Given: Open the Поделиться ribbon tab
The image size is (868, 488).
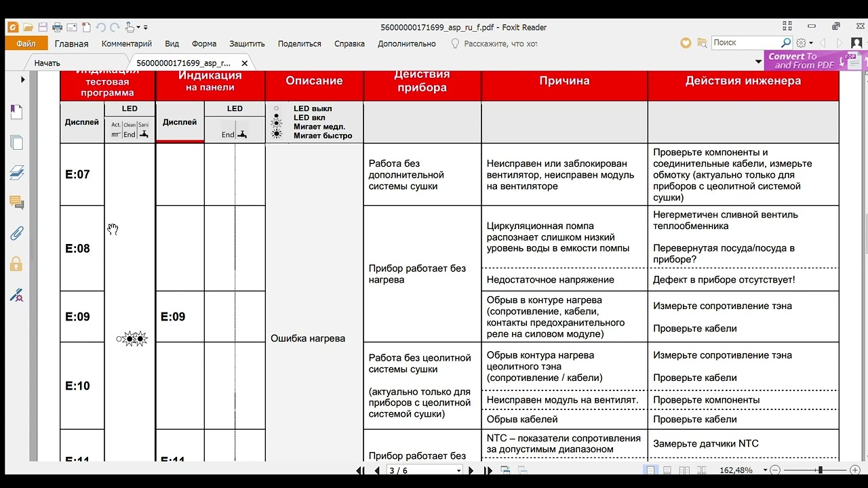Looking at the screenshot, I should [x=300, y=43].
